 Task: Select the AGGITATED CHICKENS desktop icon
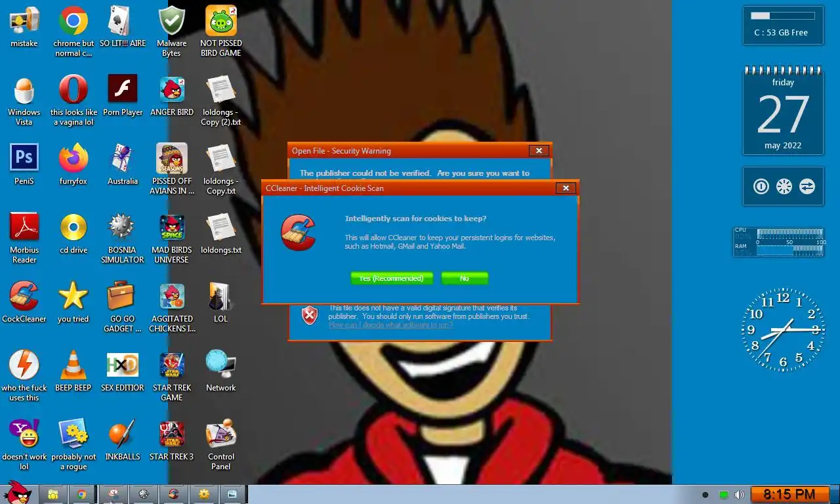click(x=172, y=307)
